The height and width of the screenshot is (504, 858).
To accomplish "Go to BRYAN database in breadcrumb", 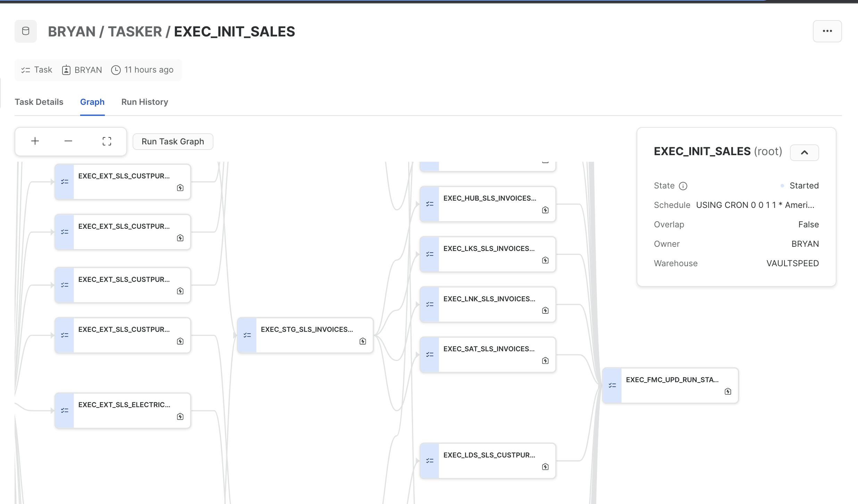I will pyautogui.click(x=71, y=32).
